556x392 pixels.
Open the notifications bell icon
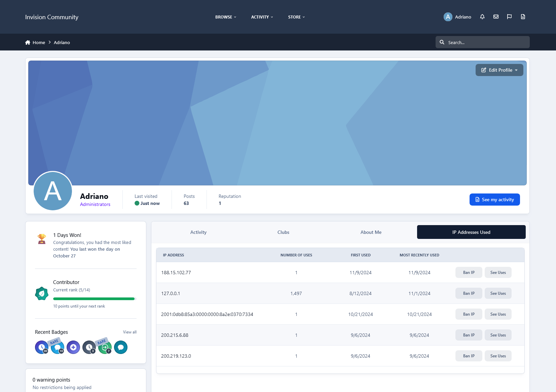(x=482, y=17)
